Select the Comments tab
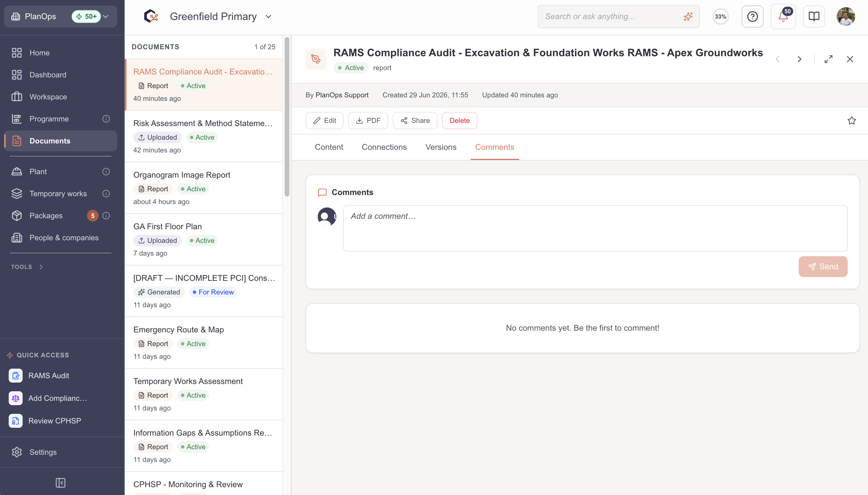This screenshot has width=868, height=495. pos(495,147)
